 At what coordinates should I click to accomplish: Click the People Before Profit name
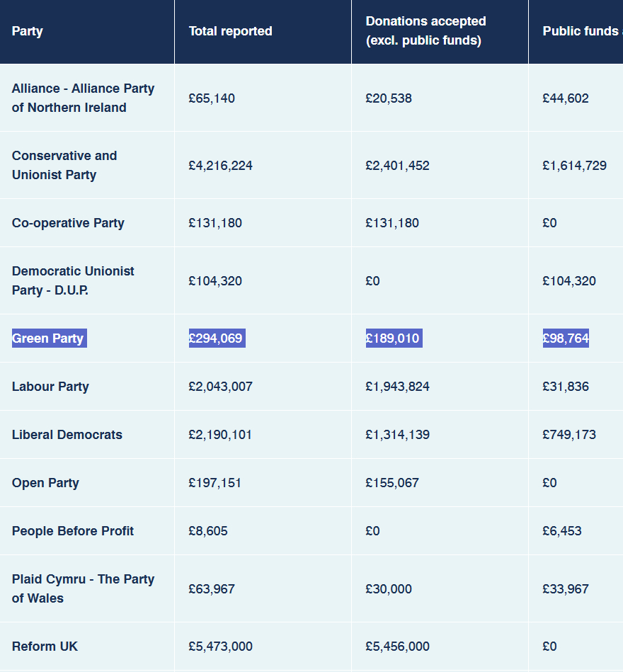73,531
